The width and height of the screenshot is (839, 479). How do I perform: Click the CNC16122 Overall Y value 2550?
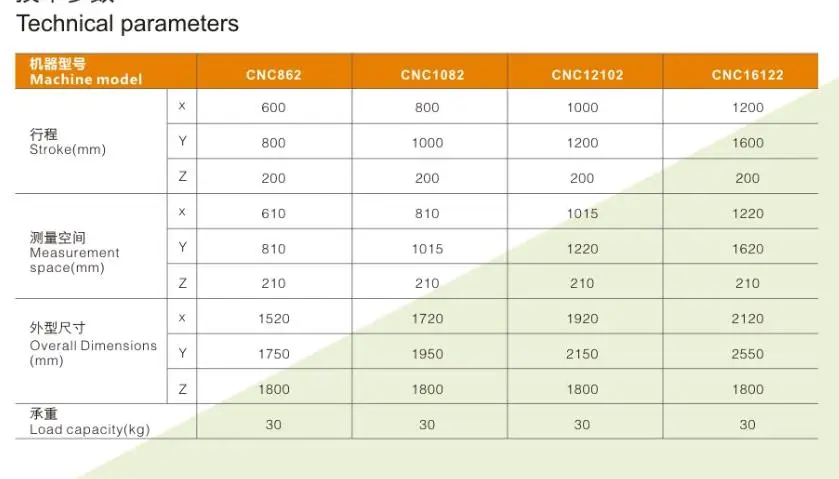748,354
